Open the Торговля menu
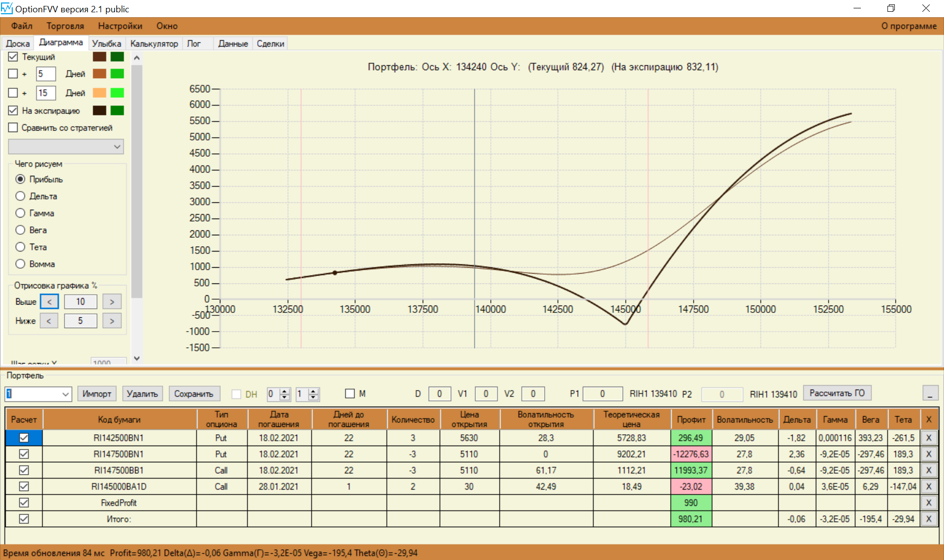This screenshot has width=944, height=560. pyautogui.click(x=65, y=26)
